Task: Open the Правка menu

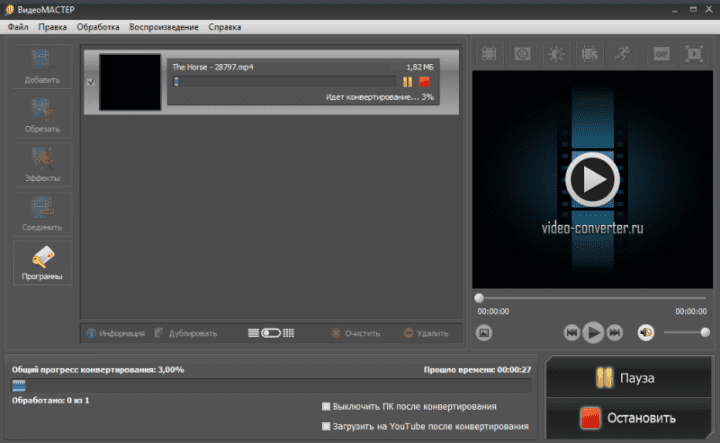Action: (x=52, y=27)
